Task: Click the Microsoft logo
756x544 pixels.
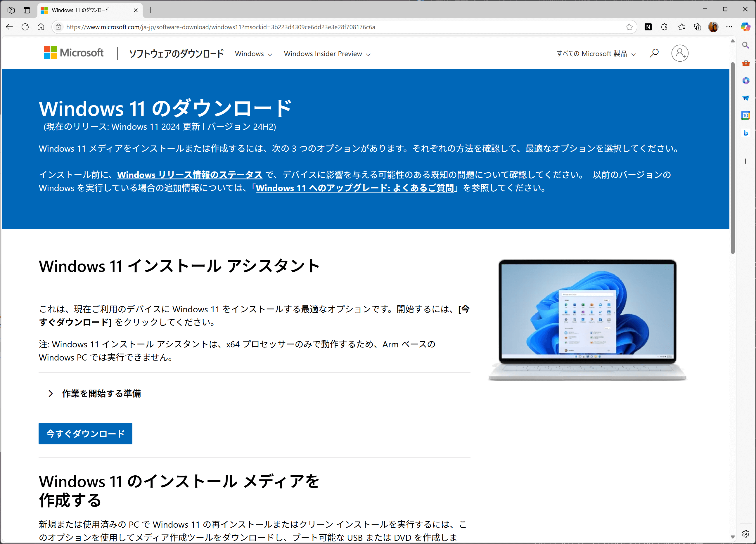Action: [x=74, y=53]
